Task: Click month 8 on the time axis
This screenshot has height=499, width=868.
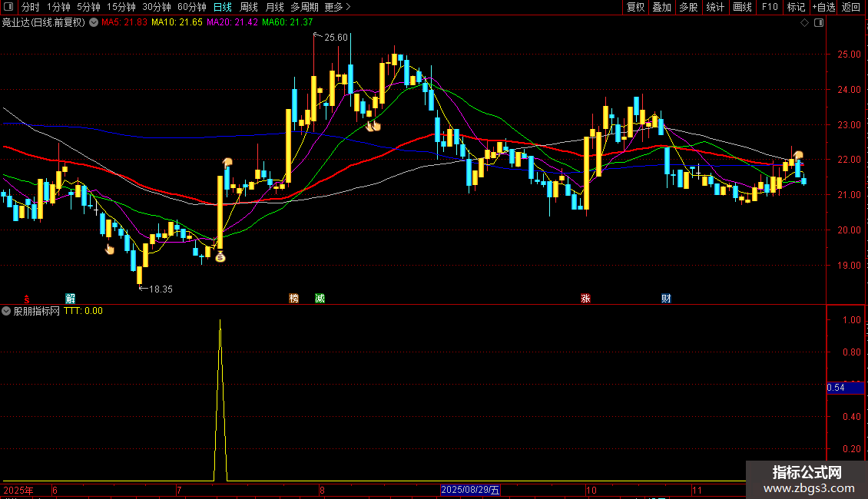Action: 322,490
